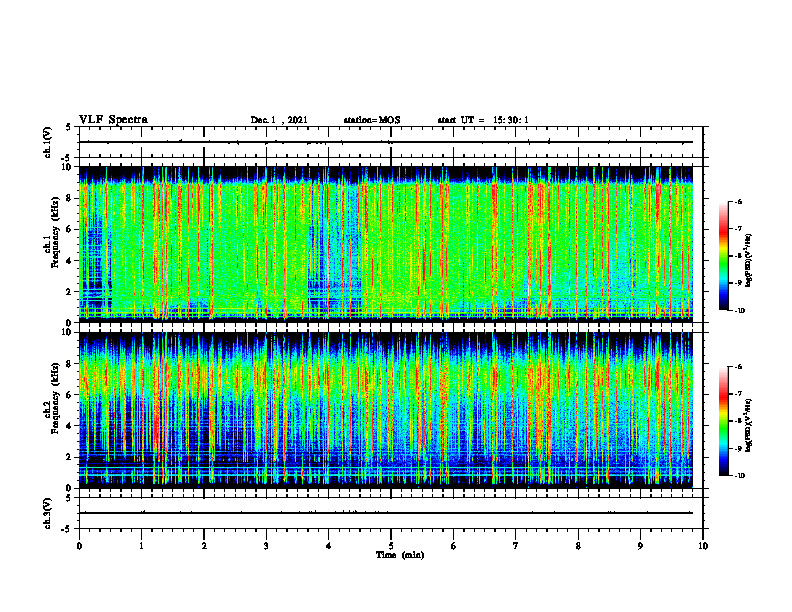Screen dimensions: 792x612
Task: Click the "-6" tick on ch.1 colorbar
Action: [x=738, y=201]
